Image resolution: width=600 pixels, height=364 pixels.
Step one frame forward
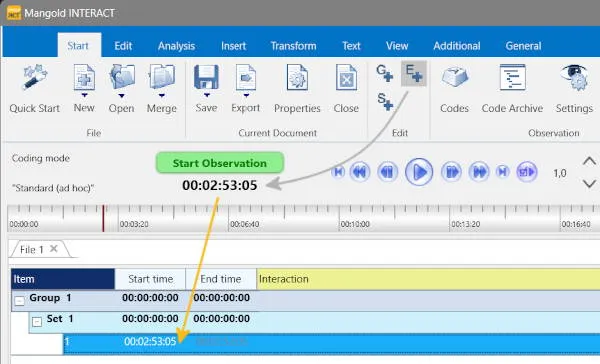452,172
